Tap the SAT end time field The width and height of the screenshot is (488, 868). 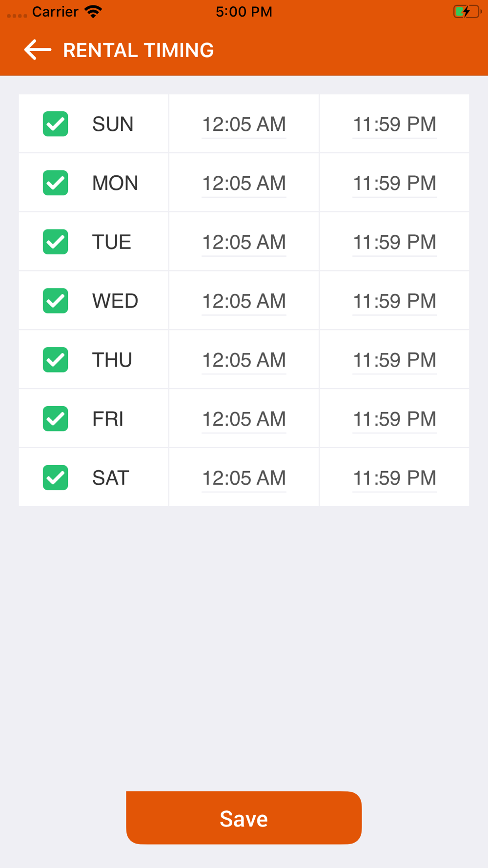pyautogui.click(x=394, y=478)
